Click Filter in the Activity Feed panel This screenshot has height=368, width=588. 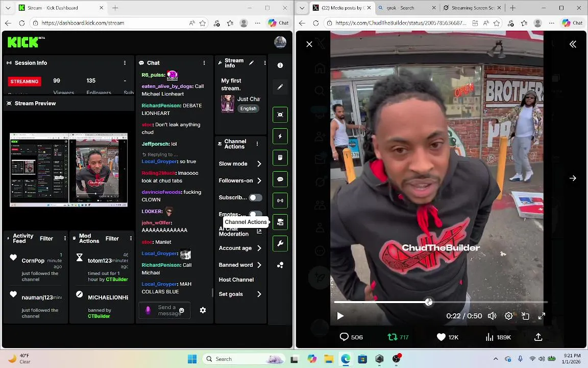click(46, 239)
